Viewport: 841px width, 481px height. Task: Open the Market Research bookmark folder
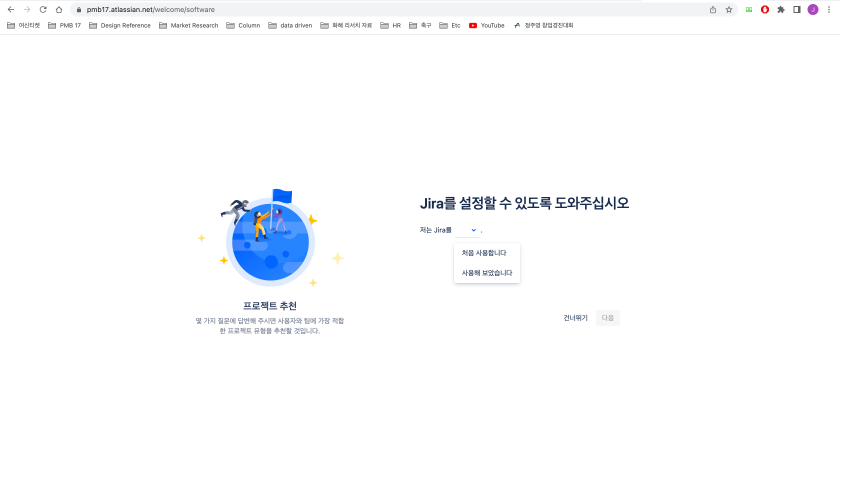coord(189,25)
